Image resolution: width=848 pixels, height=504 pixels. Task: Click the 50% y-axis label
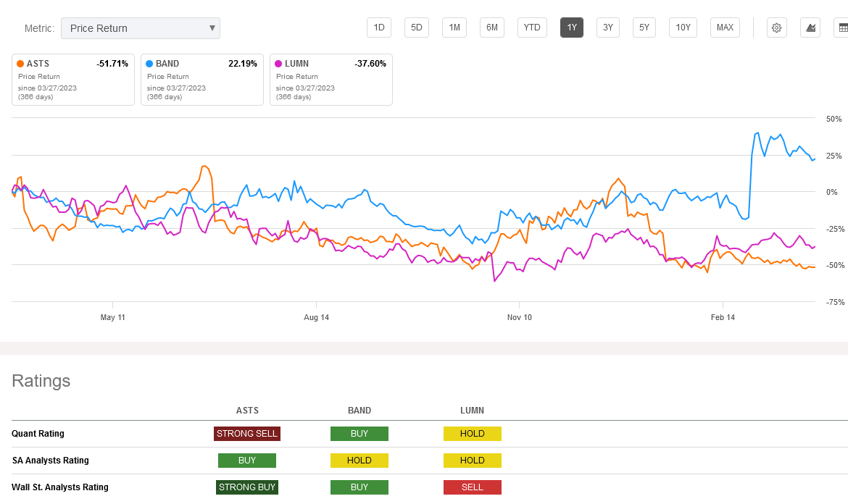834,119
